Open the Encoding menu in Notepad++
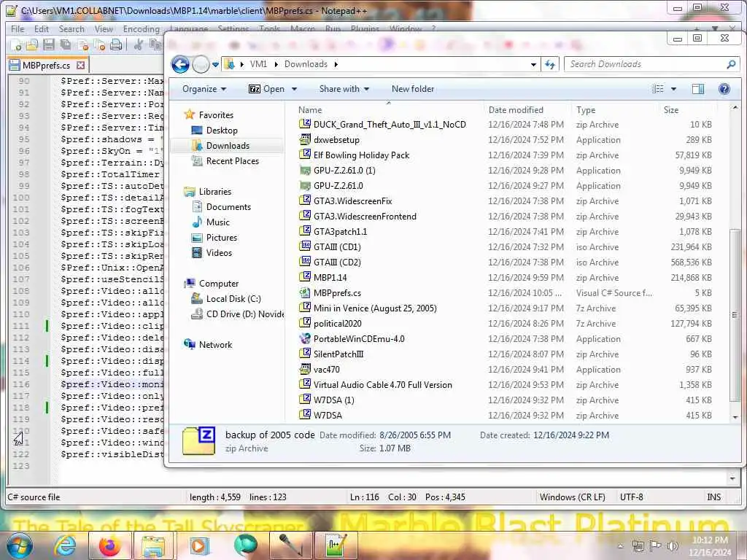This screenshot has height=560, width=747. point(141,29)
